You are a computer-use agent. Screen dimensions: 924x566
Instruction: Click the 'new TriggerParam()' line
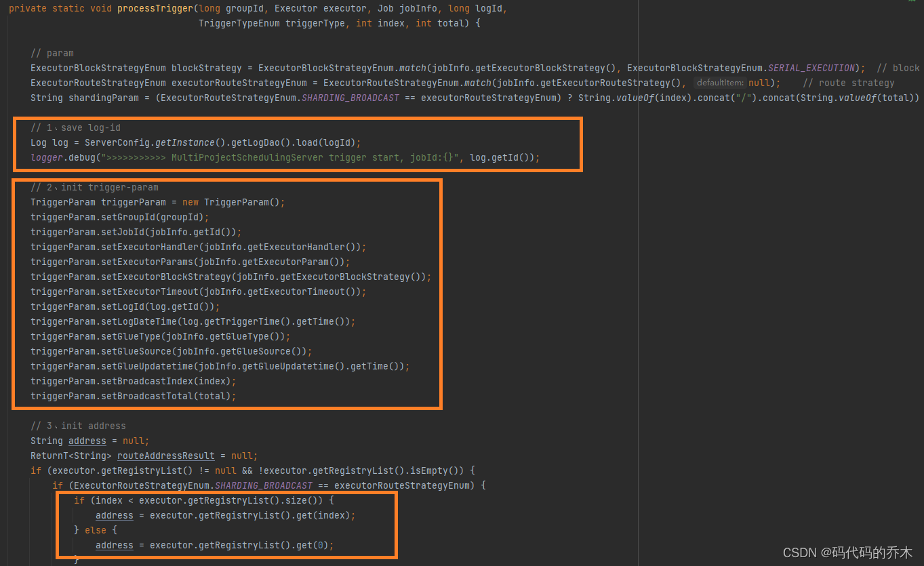[x=158, y=202]
